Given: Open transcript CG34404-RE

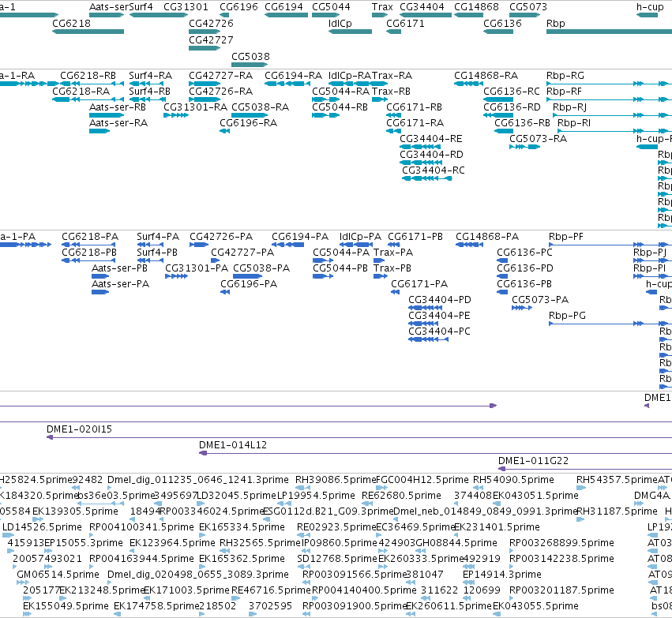Looking at the screenshot, I should pos(431,139).
